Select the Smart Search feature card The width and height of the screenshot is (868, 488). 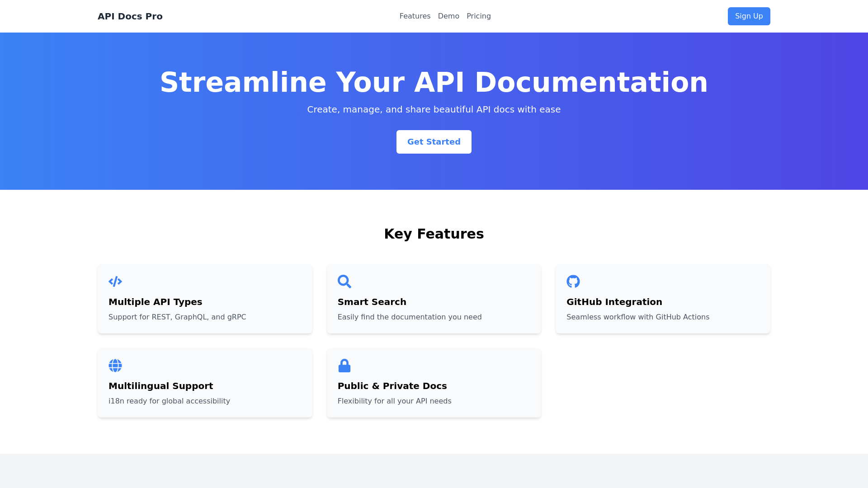[x=434, y=299]
